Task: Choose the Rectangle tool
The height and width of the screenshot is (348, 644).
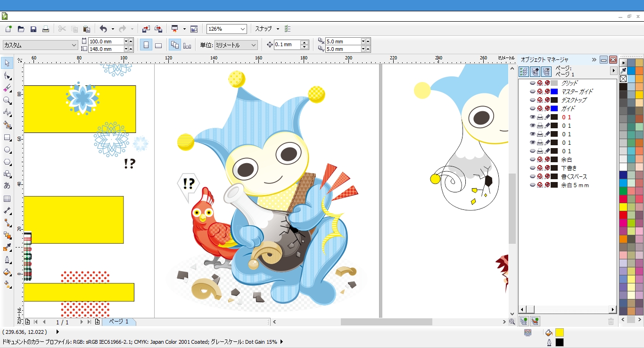Action: (x=8, y=138)
